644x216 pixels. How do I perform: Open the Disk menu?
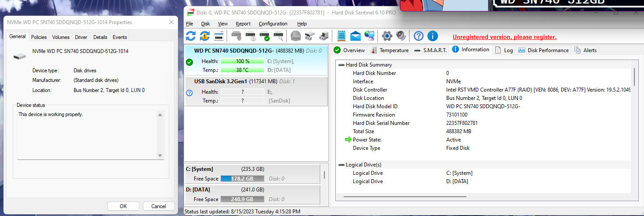pos(206,24)
